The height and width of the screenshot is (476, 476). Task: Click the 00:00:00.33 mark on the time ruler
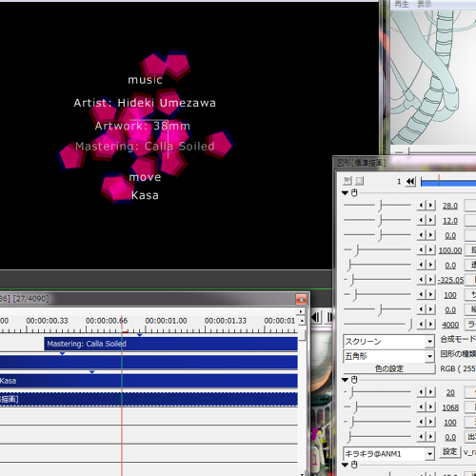click(47, 321)
